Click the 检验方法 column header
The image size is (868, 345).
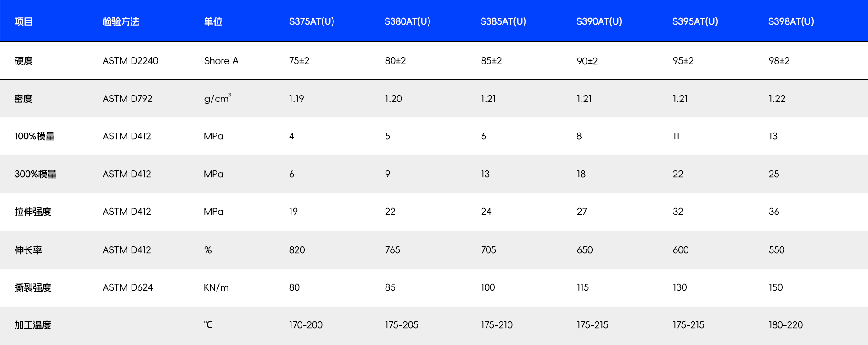[x=121, y=21]
